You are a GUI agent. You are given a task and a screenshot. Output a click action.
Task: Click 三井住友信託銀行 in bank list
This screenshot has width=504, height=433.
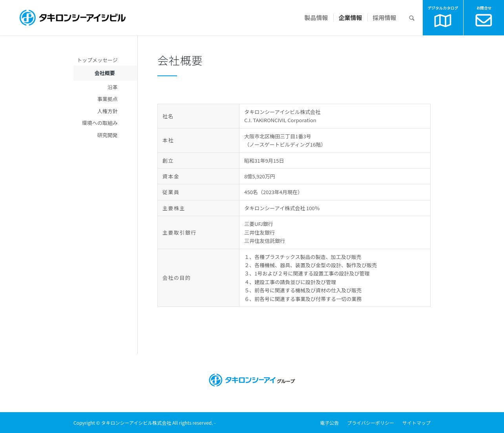[x=265, y=241]
